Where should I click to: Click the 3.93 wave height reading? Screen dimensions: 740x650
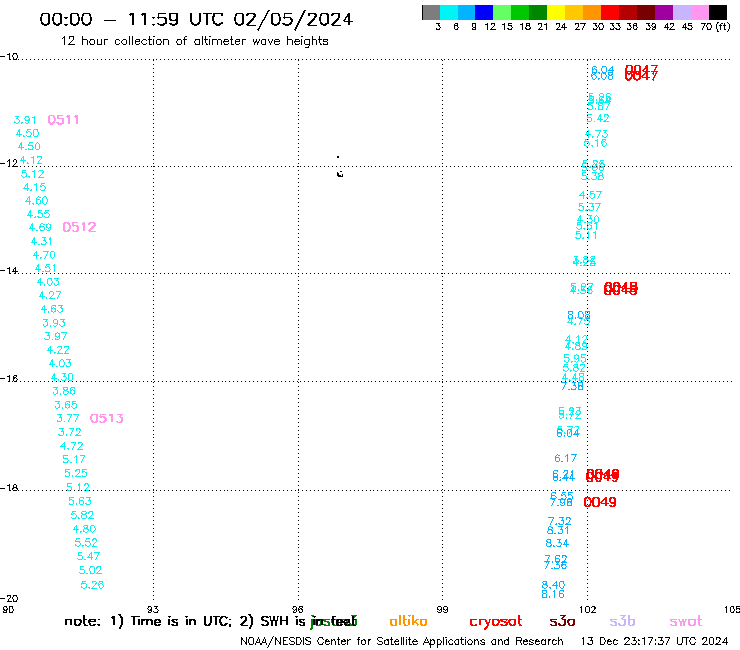tap(54, 323)
